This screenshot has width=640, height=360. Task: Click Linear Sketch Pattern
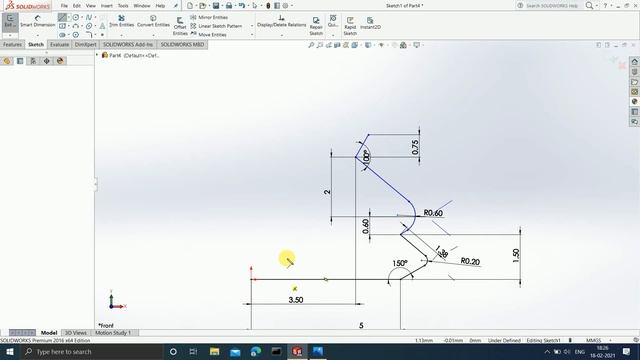tap(216, 26)
